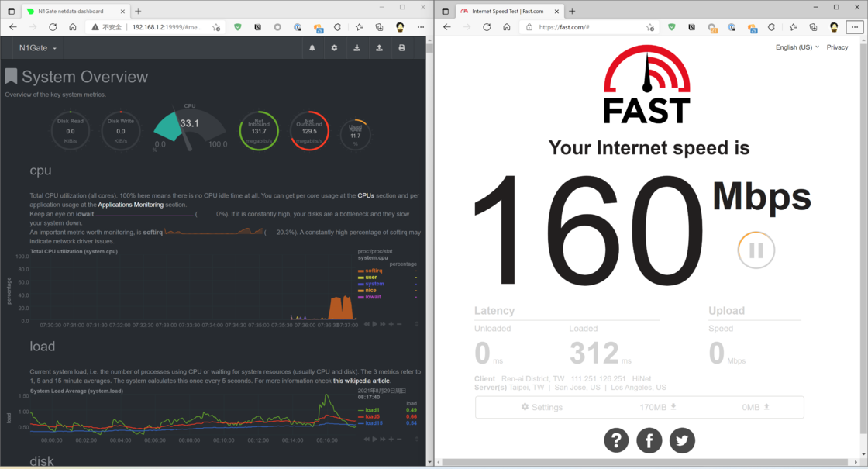Open a new tab in Fast.com window

pos(573,11)
